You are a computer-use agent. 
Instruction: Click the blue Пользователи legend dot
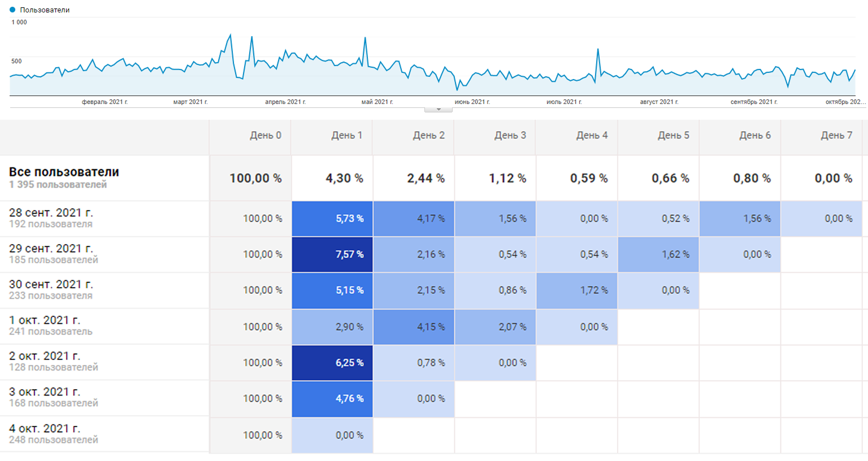tap(12, 10)
